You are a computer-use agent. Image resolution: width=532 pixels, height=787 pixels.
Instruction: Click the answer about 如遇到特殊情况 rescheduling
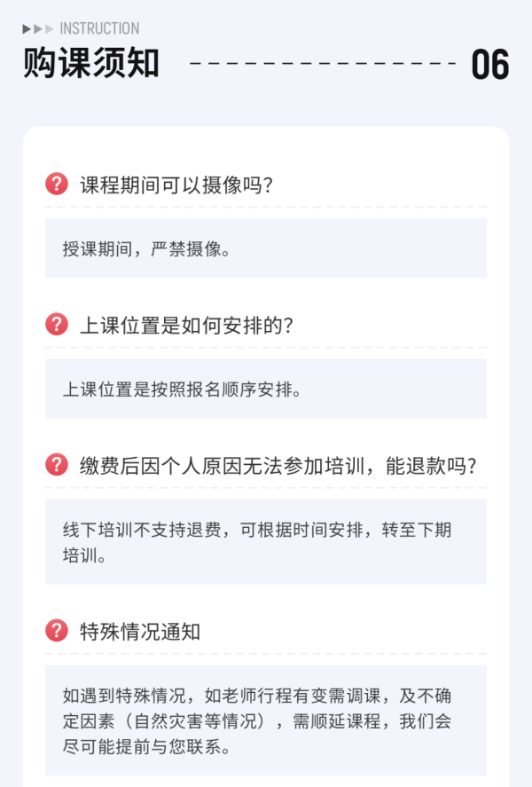tap(266, 720)
